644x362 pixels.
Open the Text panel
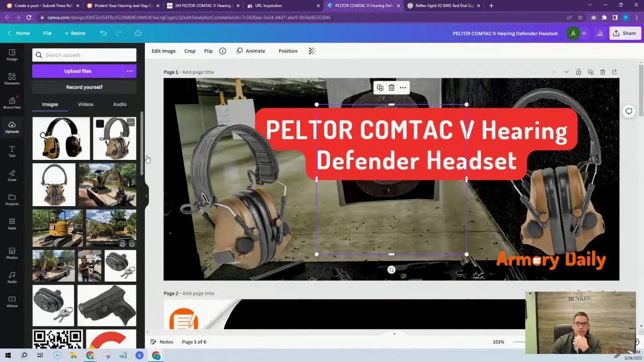(x=12, y=151)
